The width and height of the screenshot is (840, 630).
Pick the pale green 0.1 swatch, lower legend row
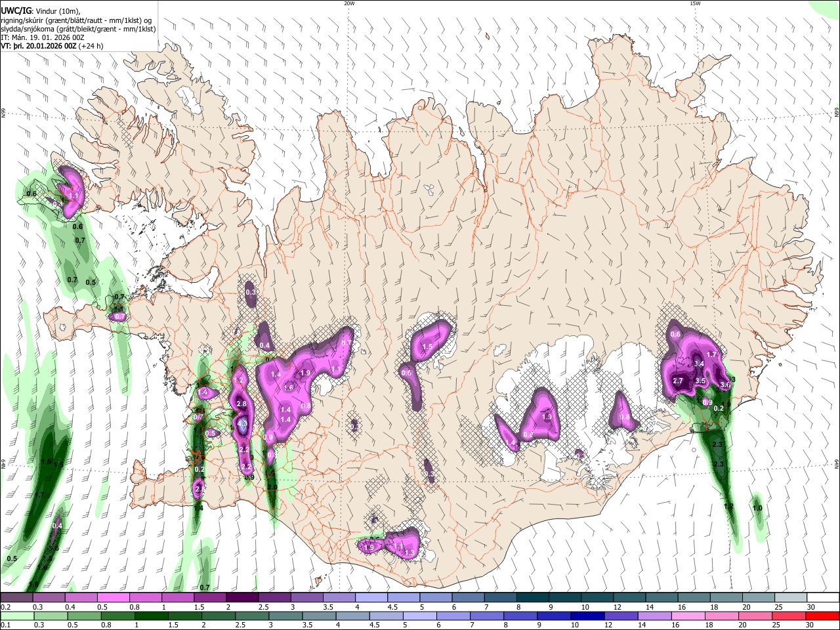click(16, 616)
